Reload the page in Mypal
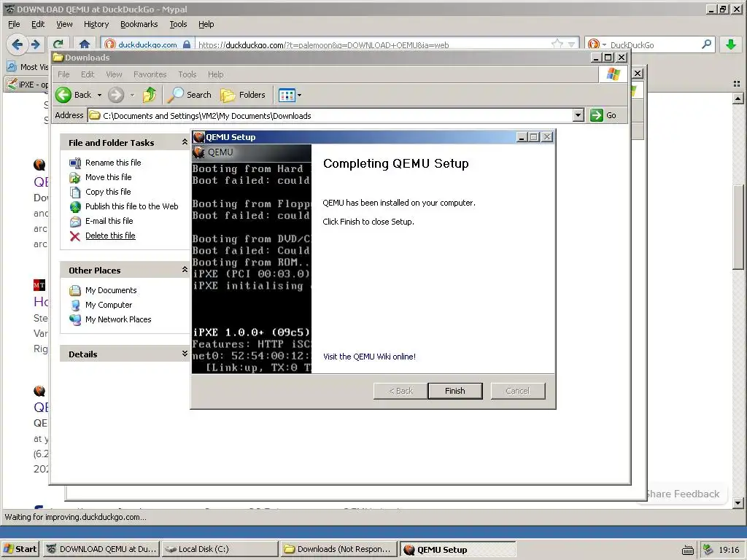Image resolution: width=747 pixels, height=560 pixels. point(58,44)
